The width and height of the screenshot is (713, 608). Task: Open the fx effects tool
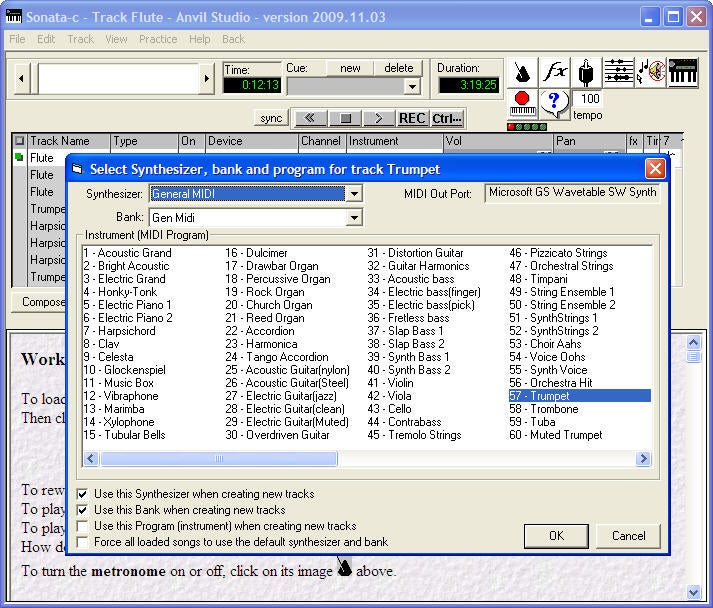click(x=555, y=72)
